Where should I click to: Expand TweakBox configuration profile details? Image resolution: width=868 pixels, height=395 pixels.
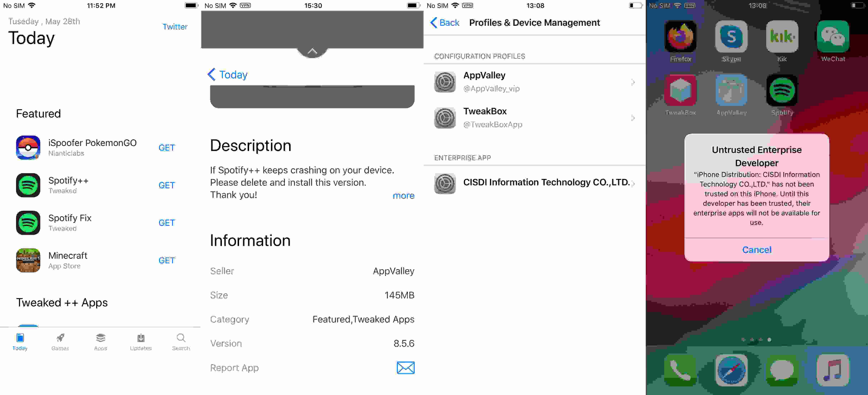534,117
